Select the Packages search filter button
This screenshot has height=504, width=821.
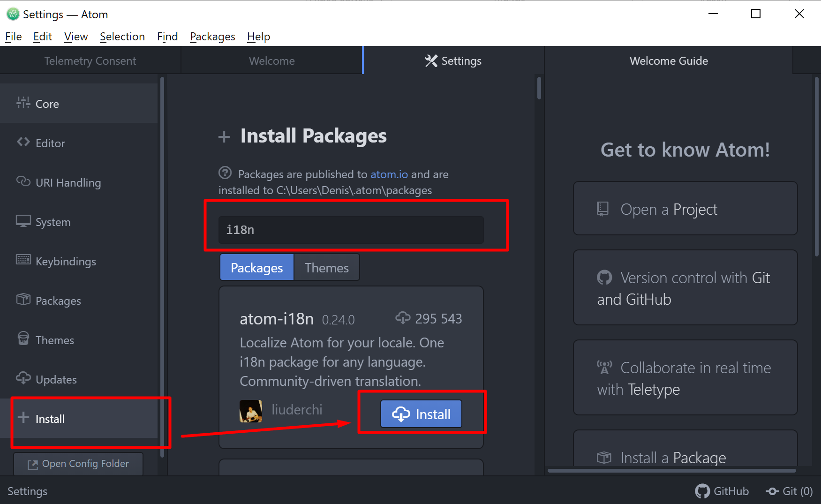[x=257, y=268]
